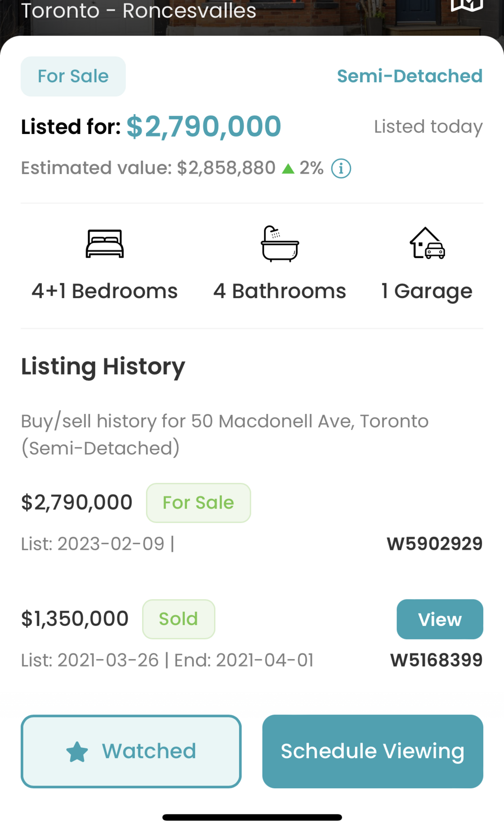Image resolution: width=504 pixels, height=831 pixels.
Task: Tap the garage house-and-car icon
Action: click(x=427, y=244)
